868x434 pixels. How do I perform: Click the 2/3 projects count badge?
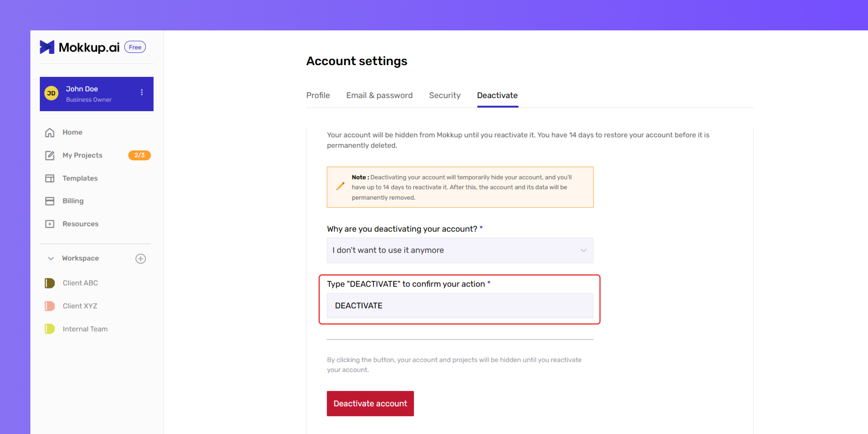(x=140, y=155)
